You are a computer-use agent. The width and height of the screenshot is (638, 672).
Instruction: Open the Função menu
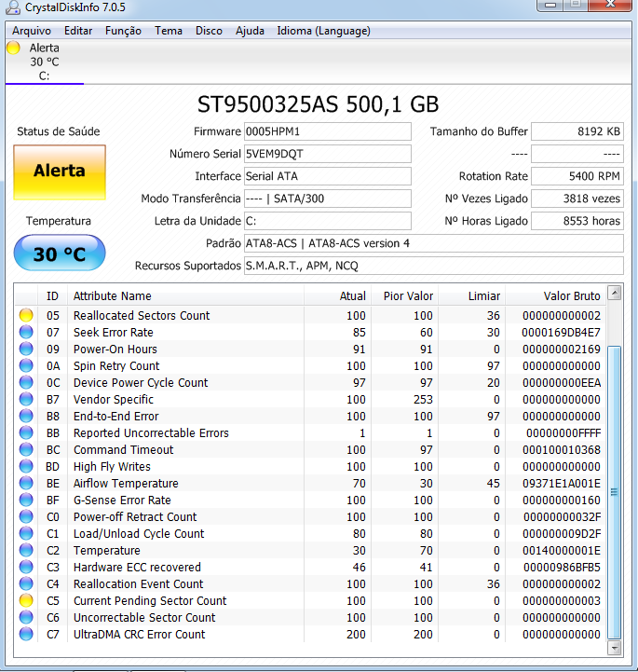point(123,31)
